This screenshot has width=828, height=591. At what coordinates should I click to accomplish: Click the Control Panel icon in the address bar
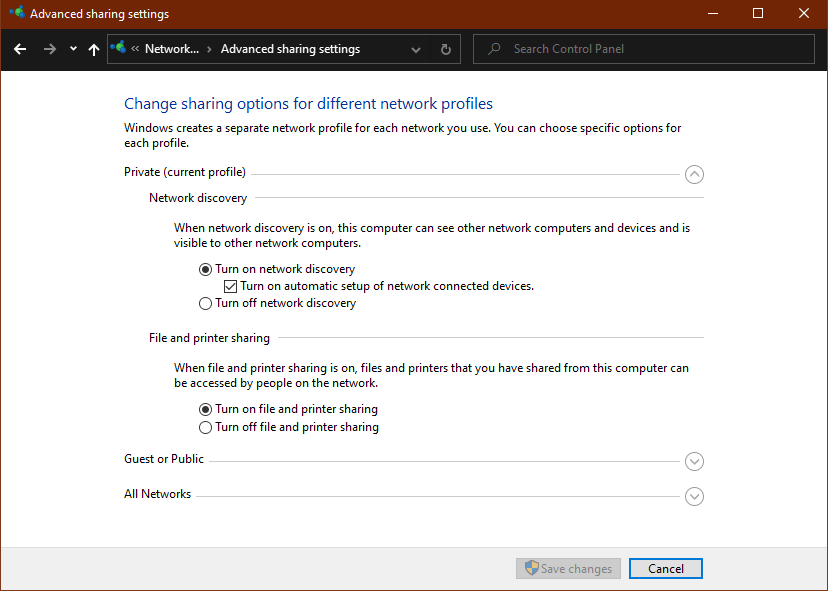(x=117, y=47)
